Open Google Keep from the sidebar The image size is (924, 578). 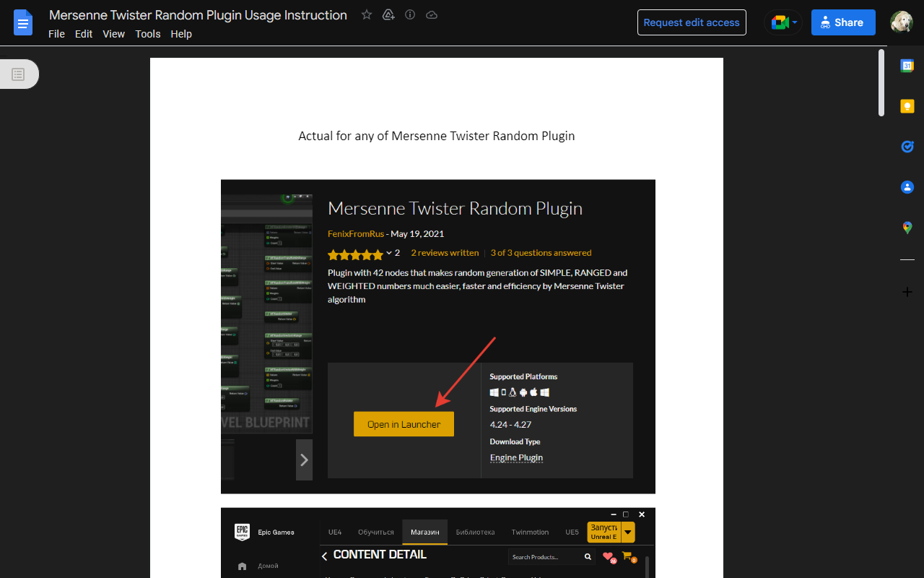point(907,105)
